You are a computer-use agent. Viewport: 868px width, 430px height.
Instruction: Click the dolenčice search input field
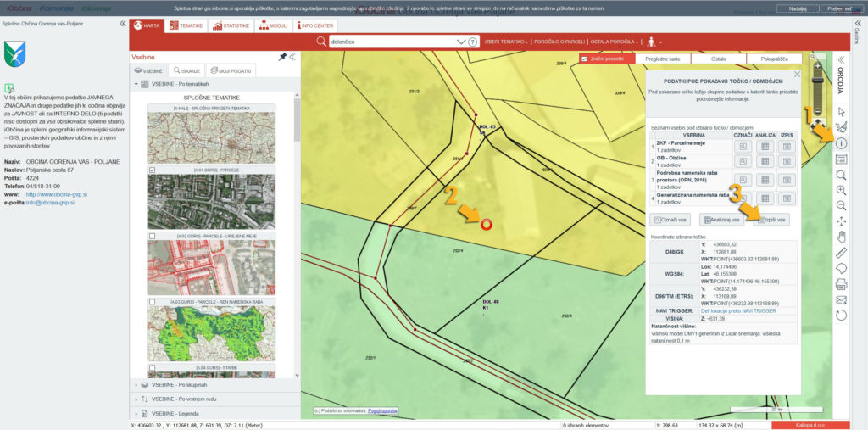(x=394, y=42)
